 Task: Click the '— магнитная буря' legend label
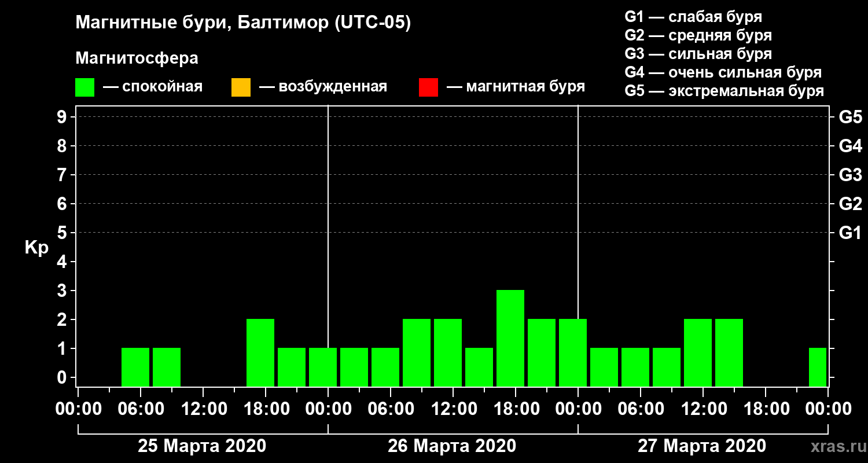pyautogui.click(x=516, y=87)
